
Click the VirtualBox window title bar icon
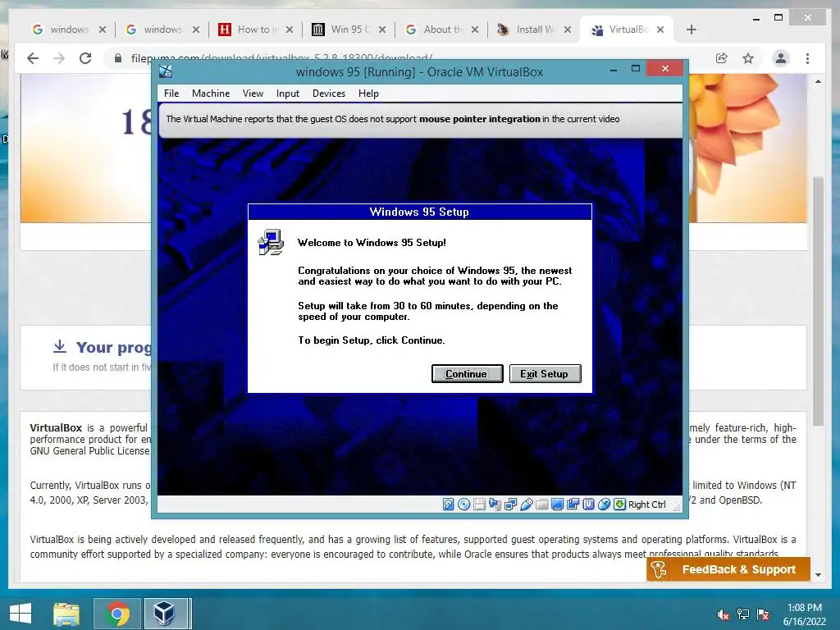pyautogui.click(x=166, y=71)
